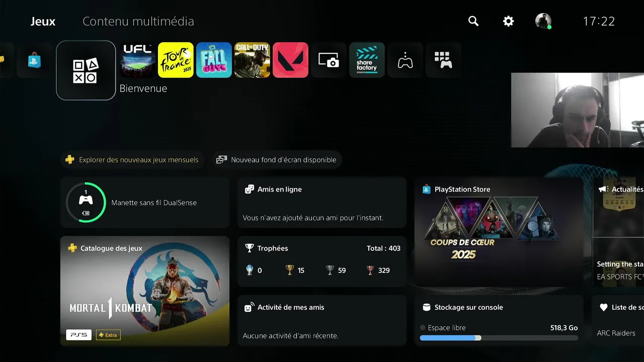
Task: Click the Activité de mes amis icon
Action: [x=249, y=308]
